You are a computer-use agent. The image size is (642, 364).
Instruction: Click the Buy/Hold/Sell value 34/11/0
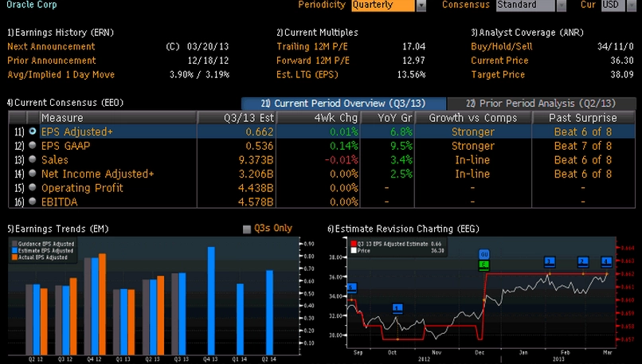pyautogui.click(x=616, y=46)
